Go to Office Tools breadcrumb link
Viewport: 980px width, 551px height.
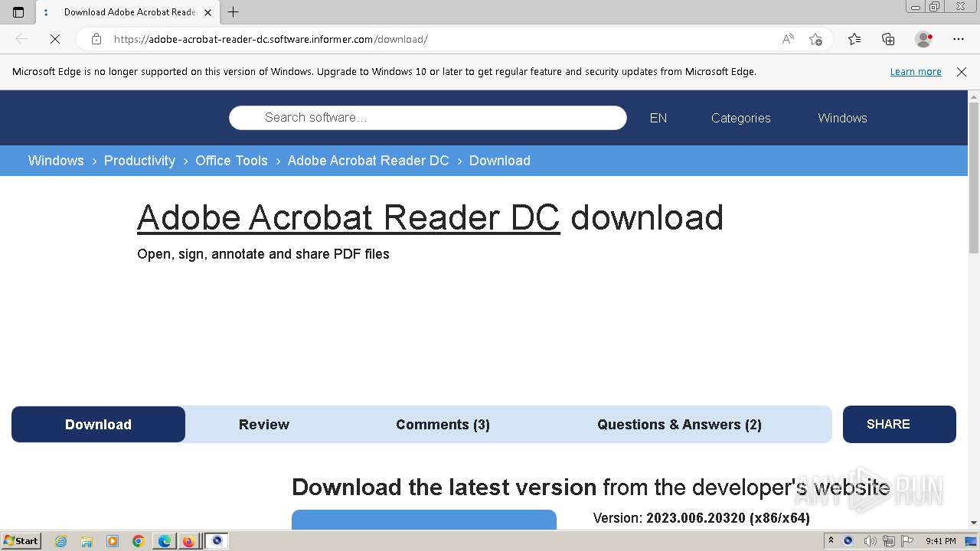click(x=231, y=161)
